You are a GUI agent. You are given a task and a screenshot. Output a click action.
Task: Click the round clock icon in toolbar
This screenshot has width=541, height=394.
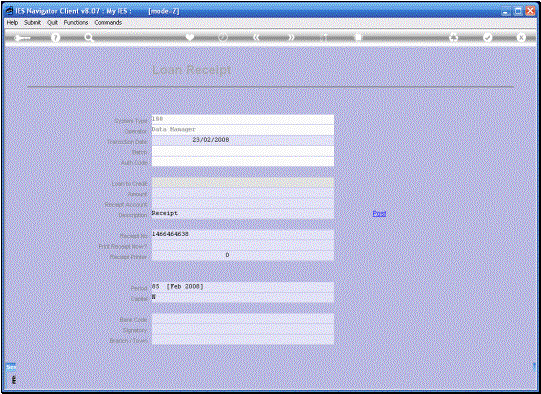223,37
